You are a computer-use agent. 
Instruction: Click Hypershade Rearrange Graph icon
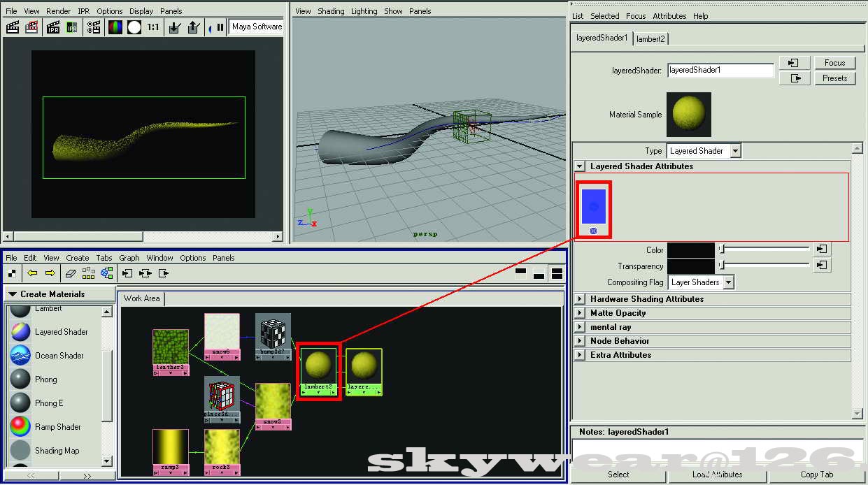click(88, 273)
